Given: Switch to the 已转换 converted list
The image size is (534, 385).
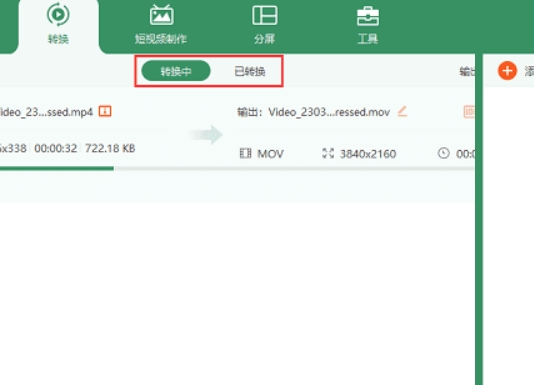Looking at the screenshot, I should tap(250, 71).
